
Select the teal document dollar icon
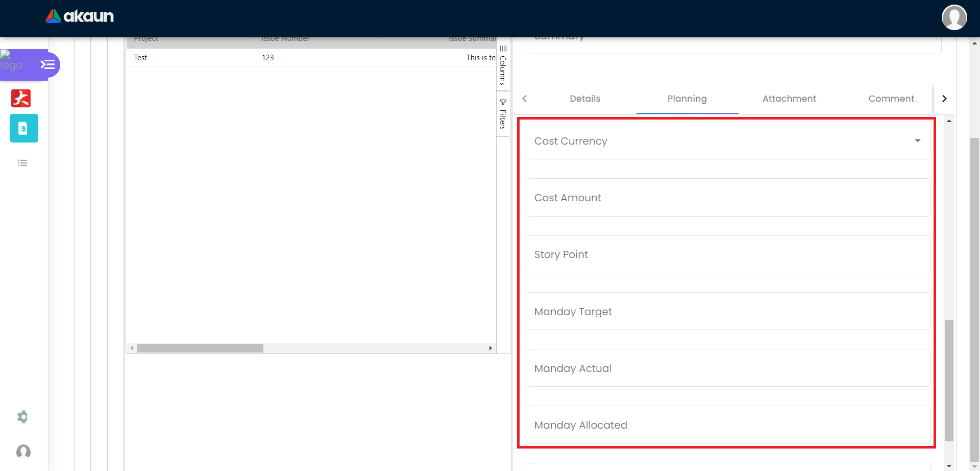pos(23,128)
